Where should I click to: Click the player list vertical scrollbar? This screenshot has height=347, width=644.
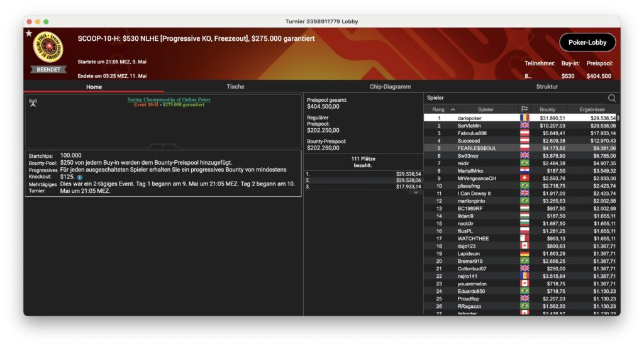618,118
